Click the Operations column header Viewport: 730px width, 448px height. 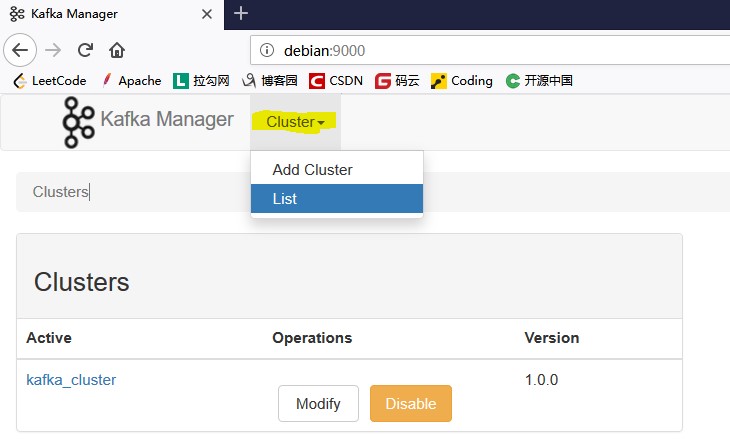coord(312,338)
